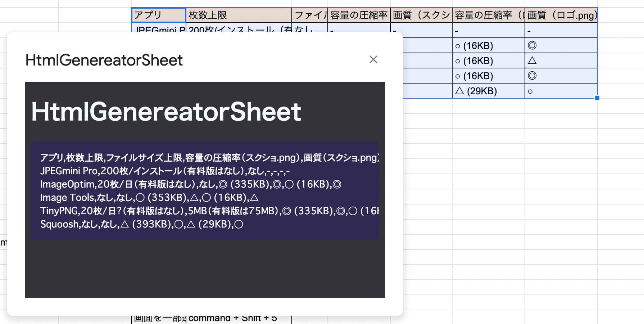
Task: Select the 画質（ロゴ.png） header cell
Action: click(x=561, y=15)
